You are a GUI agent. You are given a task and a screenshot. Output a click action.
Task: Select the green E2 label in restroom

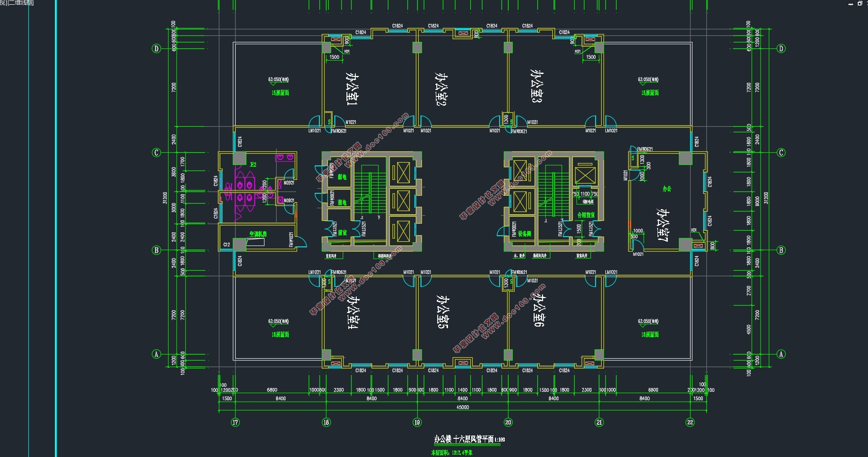(x=253, y=164)
